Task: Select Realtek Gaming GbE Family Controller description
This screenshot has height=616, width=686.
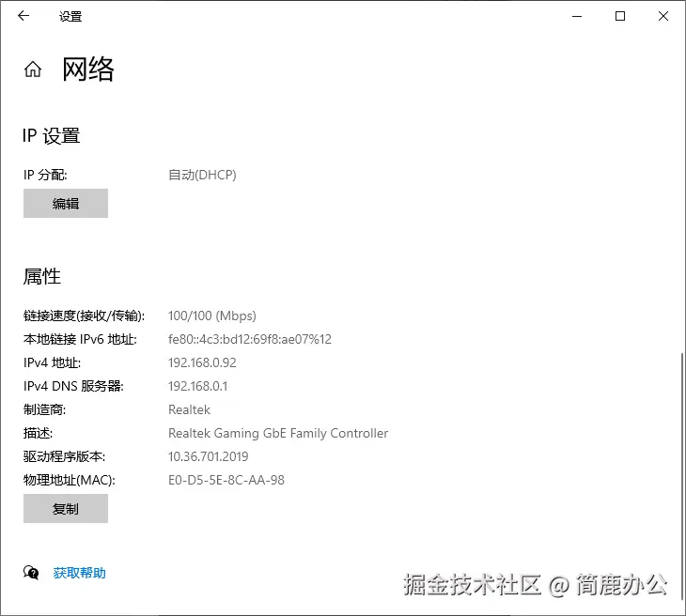Action: (x=278, y=433)
